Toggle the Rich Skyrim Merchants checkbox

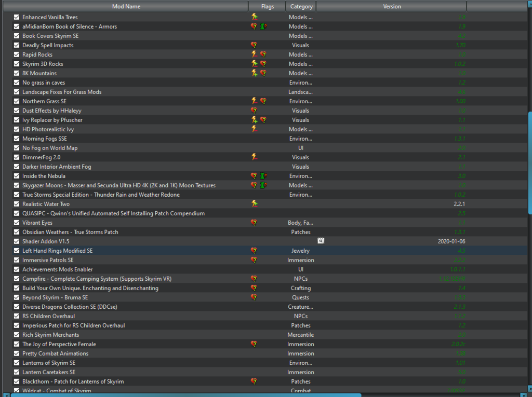tap(17, 335)
